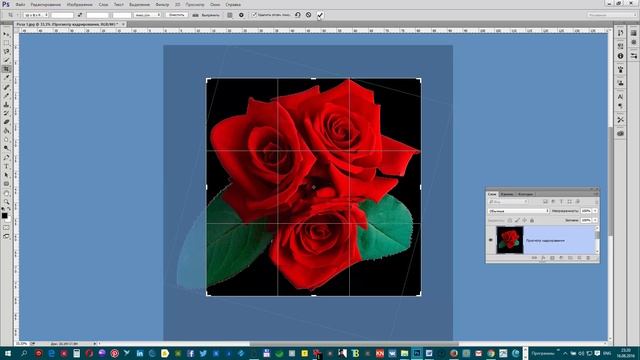Viewport: 640px width, 360px height.
Task: Open the crop overlay grid options
Action: 230,15
